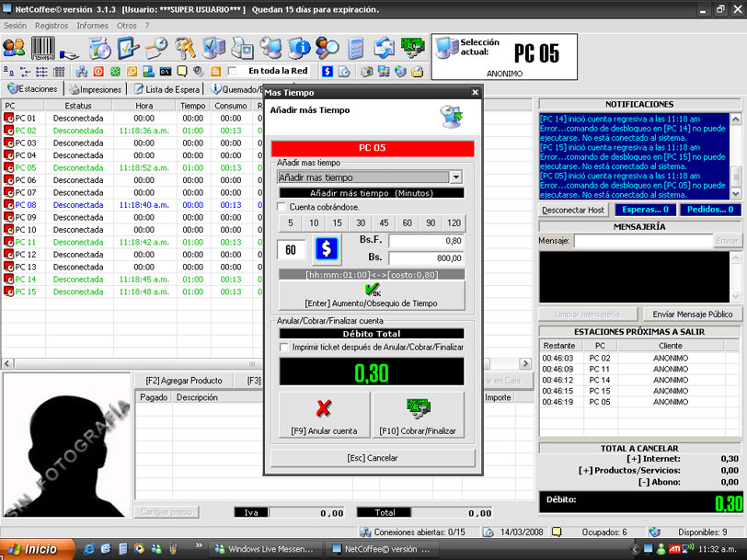Click the Pedidos... 0 button
Screen dimensions: 747x560
click(x=710, y=210)
